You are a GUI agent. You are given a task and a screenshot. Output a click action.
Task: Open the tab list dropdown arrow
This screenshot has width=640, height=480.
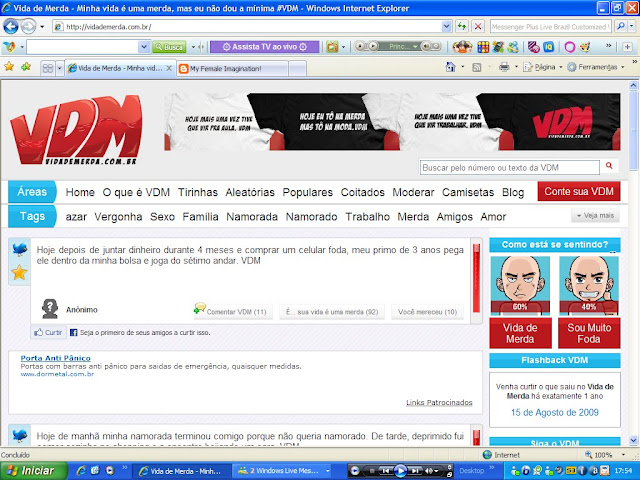tap(59, 68)
